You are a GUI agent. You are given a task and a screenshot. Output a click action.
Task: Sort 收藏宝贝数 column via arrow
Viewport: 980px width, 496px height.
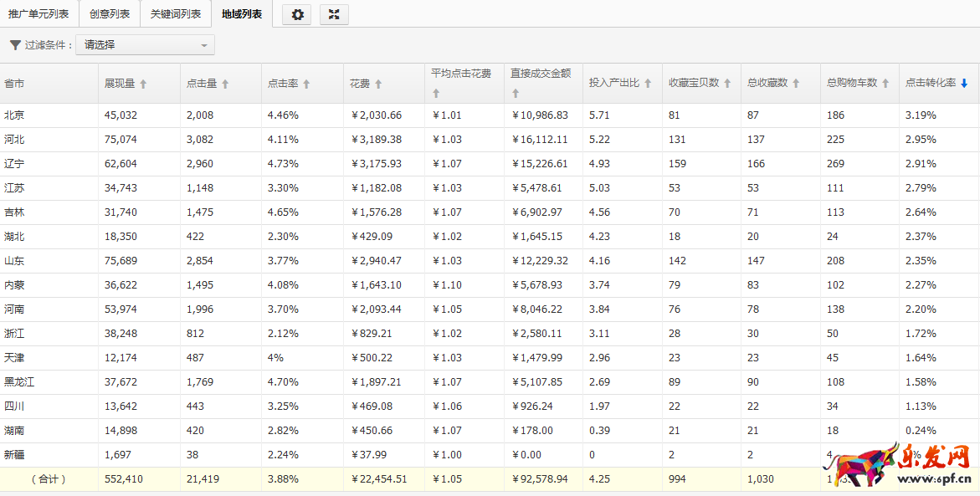click(x=727, y=84)
